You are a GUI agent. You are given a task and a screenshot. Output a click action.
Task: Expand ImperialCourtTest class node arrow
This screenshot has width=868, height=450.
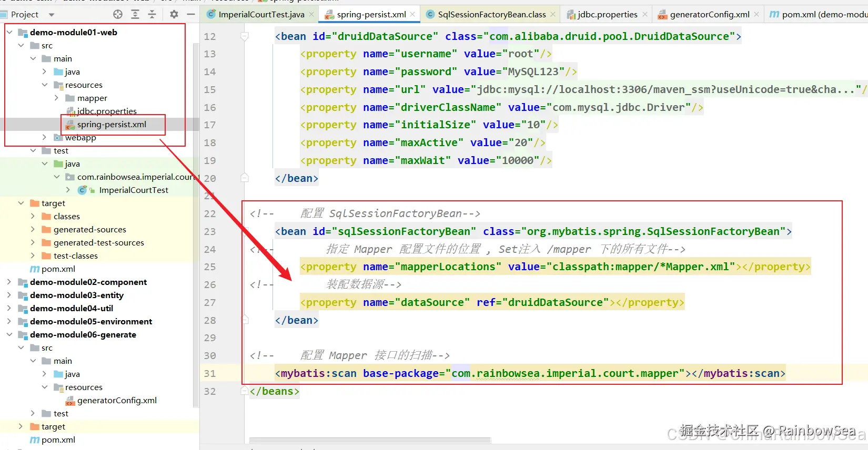68,190
